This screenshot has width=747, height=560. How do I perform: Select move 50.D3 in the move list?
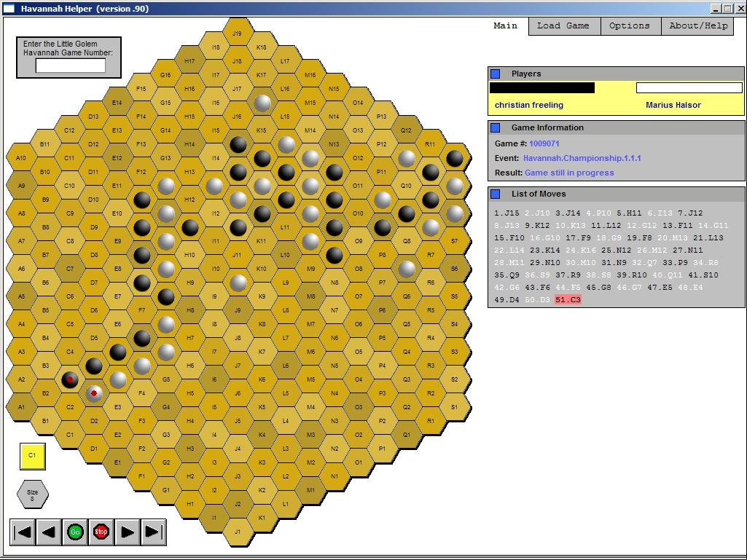tap(537, 300)
